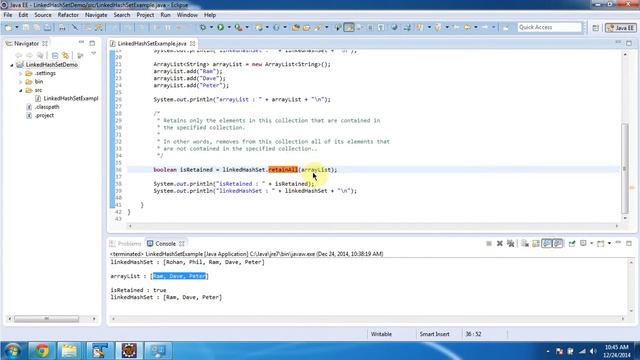
Task: Click the green Run button icon
Action: point(220,27)
